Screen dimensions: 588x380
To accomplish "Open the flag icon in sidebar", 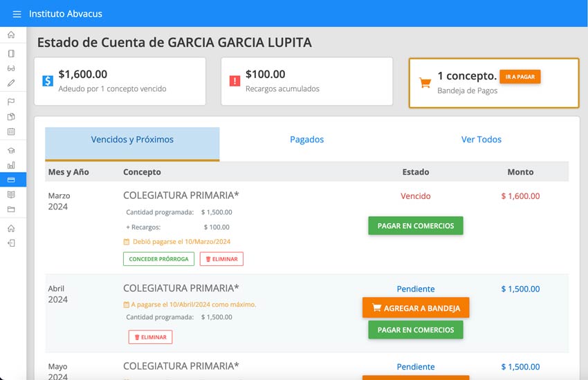I will pos(11,102).
